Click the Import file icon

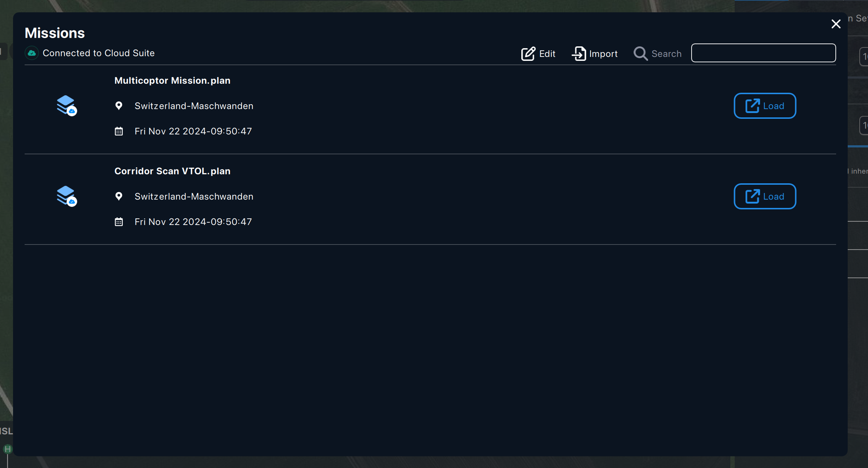click(x=579, y=54)
